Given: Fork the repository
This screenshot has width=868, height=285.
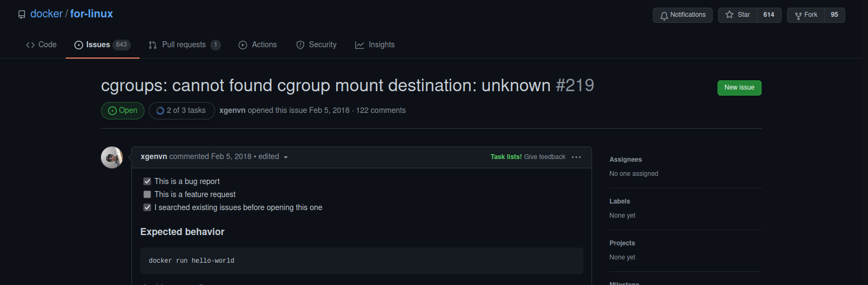Looking at the screenshot, I should 806,15.
